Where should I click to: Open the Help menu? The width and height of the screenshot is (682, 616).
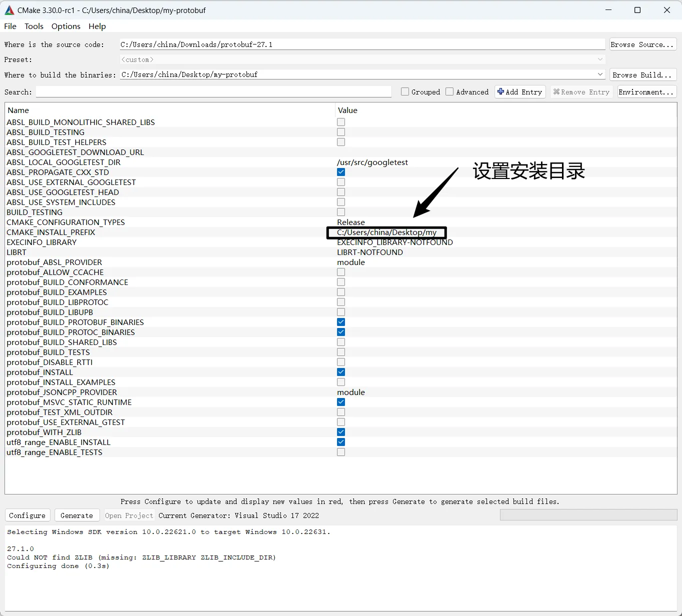pos(97,26)
